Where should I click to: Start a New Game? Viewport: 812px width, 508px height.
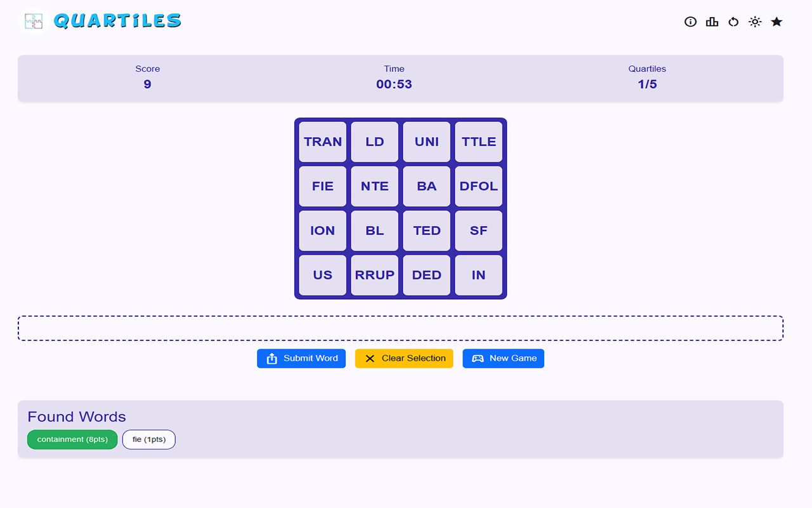503,358
